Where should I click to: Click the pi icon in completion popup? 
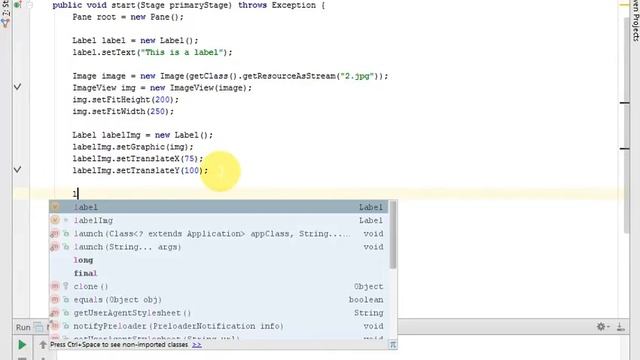click(x=393, y=345)
